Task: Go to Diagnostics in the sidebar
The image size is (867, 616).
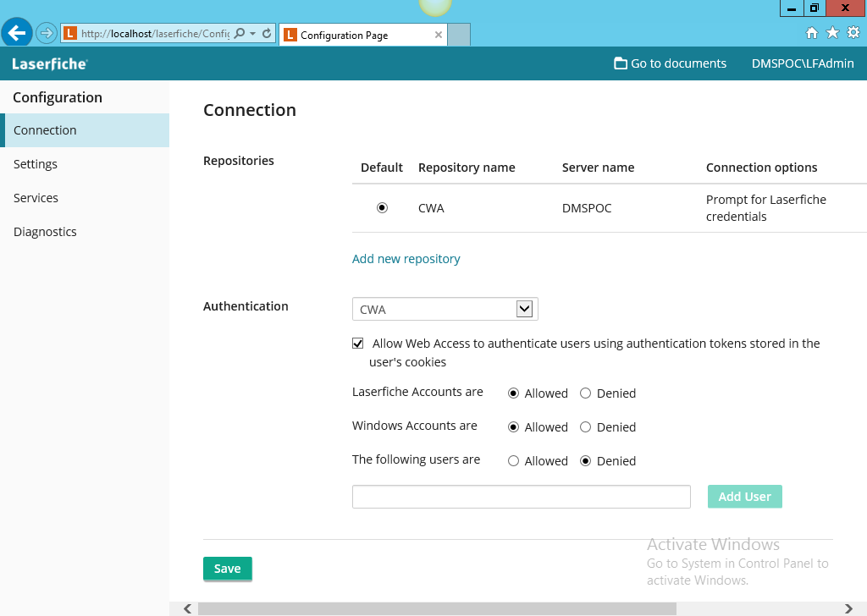Action: point(45,232)
